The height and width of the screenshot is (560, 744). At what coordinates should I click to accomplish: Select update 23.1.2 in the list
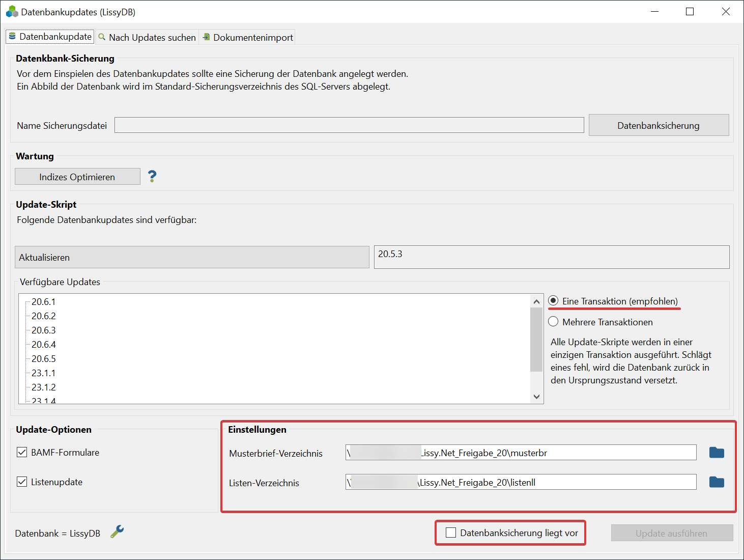coord(44,387)
